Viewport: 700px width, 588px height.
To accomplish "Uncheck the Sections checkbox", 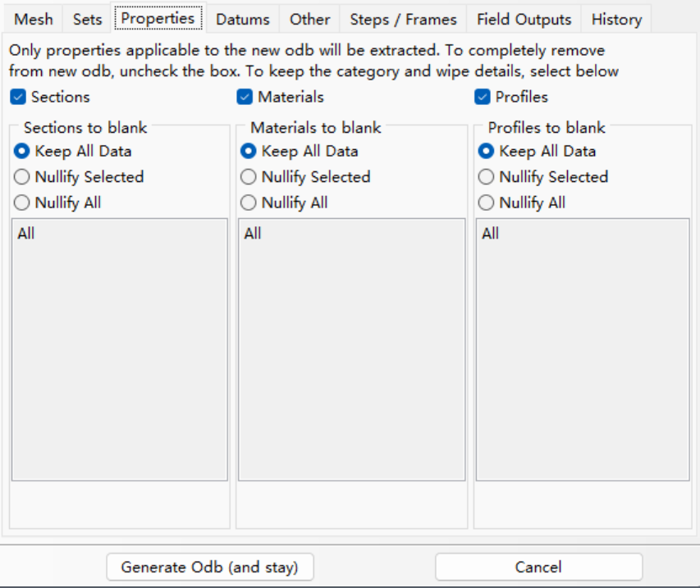I will click(18, 97).
